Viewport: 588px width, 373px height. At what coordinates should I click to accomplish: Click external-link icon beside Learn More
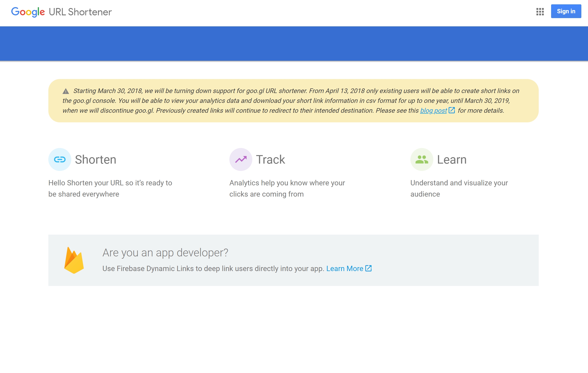(x=368, y=268)
